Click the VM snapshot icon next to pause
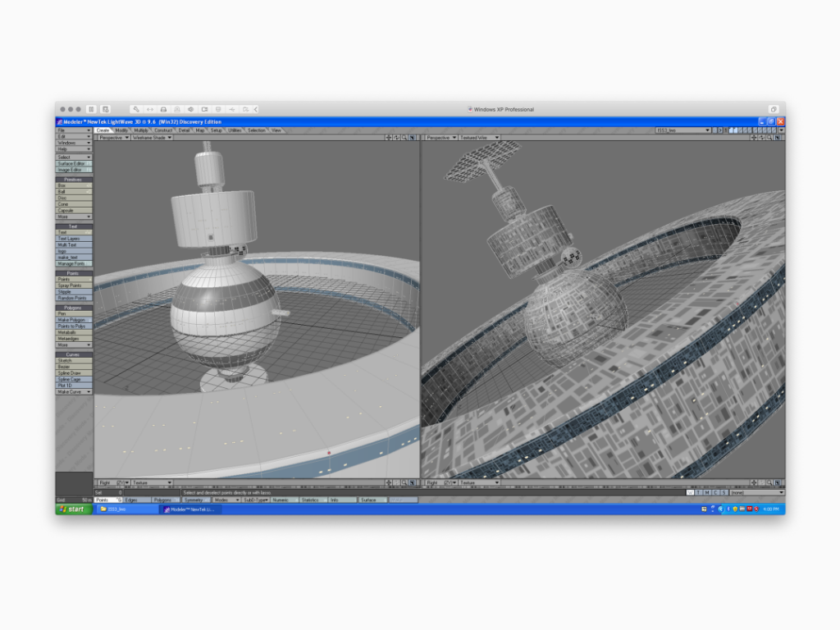Image resolution: width=840 pixels, height=630 pixels. pos(106,109)
